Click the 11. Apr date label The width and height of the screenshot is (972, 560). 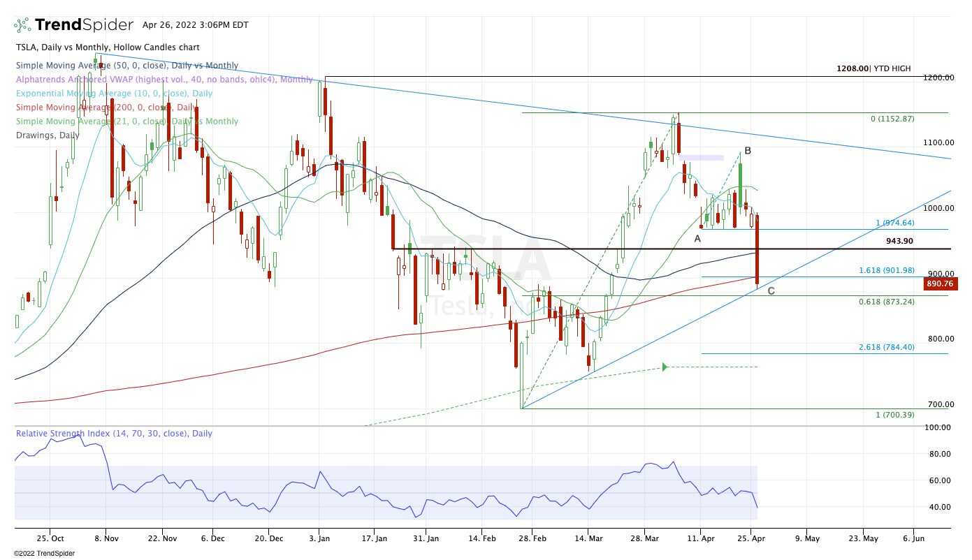coord(700,539)
